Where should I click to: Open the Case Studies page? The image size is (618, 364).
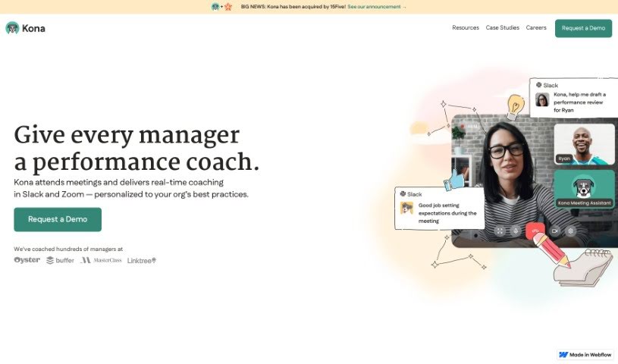(503, 27)
